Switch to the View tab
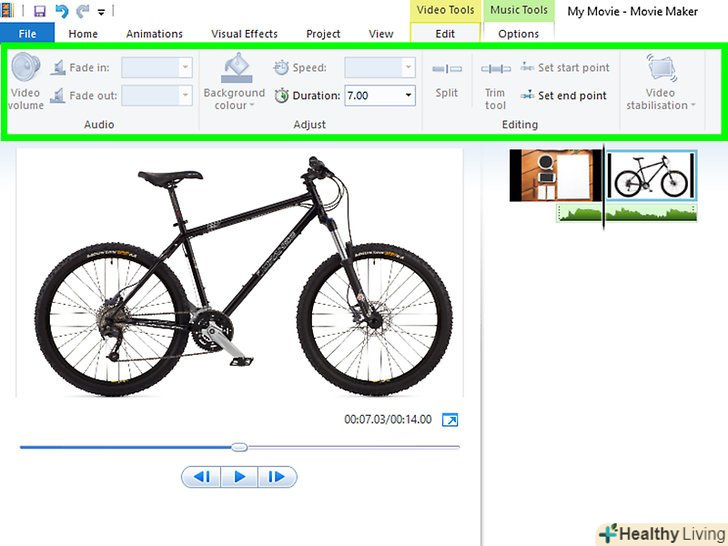This screenshot has height=546, width=728. click(x=381, y=34)
